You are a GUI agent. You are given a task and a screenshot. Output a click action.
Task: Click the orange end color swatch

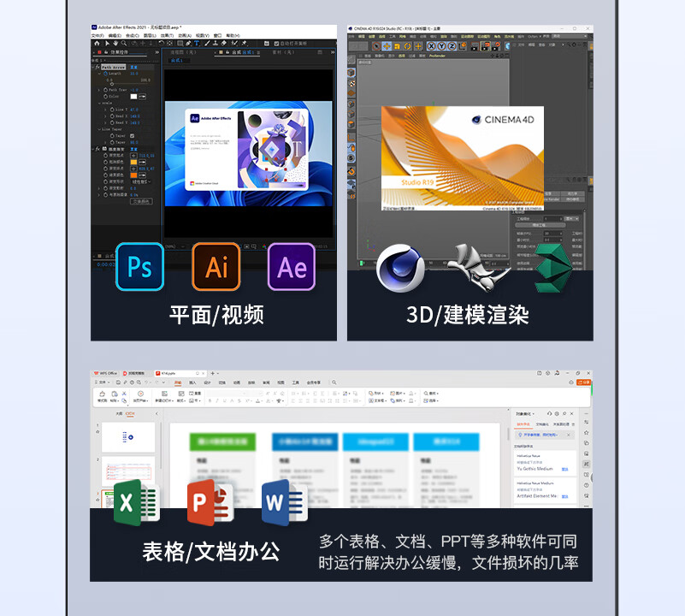pyautogui.click(x=133, y=175)
